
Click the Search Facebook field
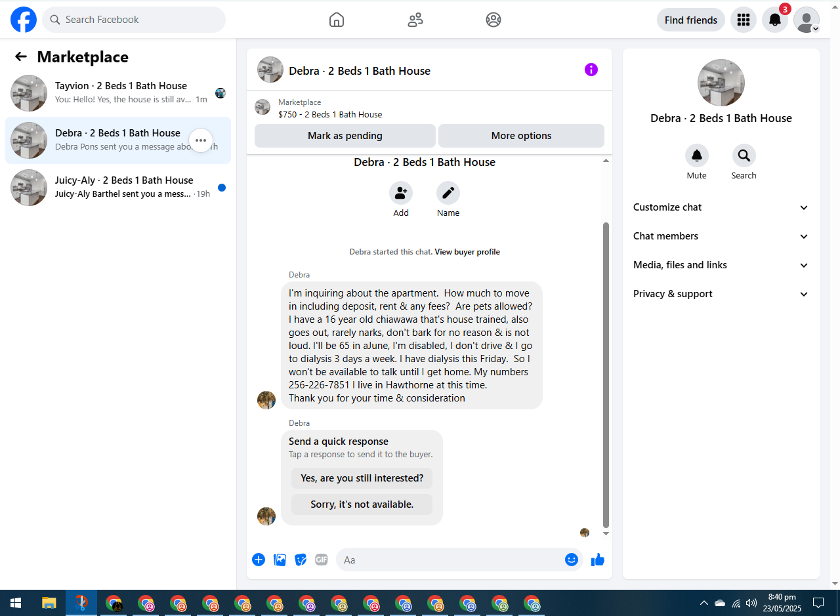134,20
